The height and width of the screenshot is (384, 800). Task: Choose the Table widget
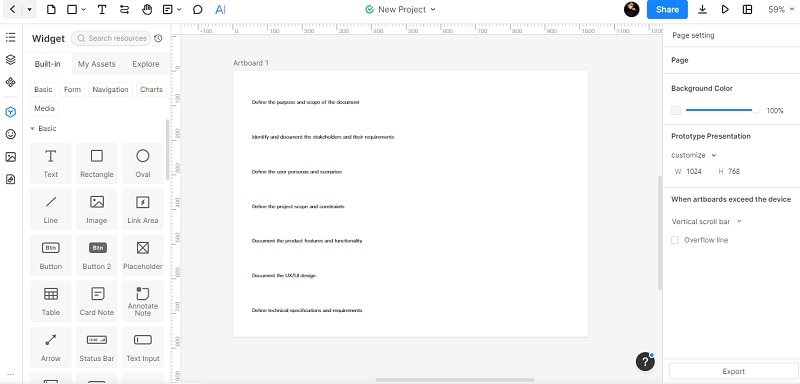pos(51,301)
